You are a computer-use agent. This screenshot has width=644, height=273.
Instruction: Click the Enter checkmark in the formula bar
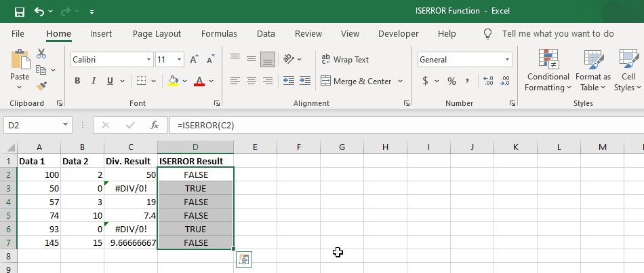(x=130, y=125)
